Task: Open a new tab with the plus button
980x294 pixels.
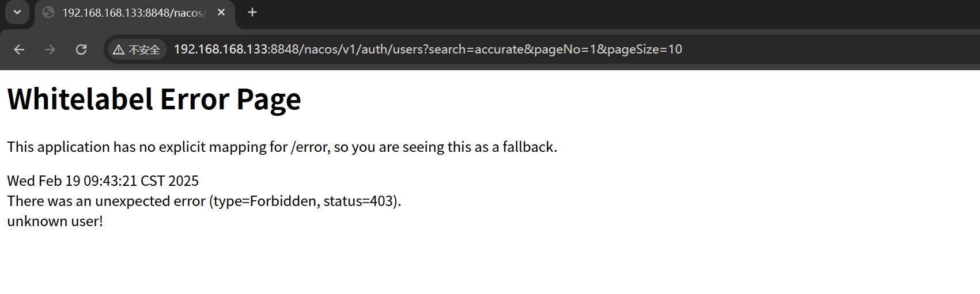Action: (x=252, y=13)
